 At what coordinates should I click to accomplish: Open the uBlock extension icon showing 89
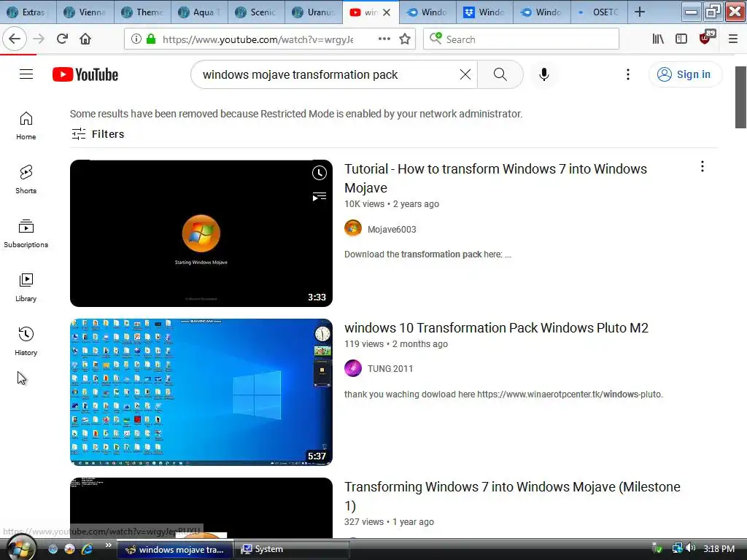click(x=706, y=38)
